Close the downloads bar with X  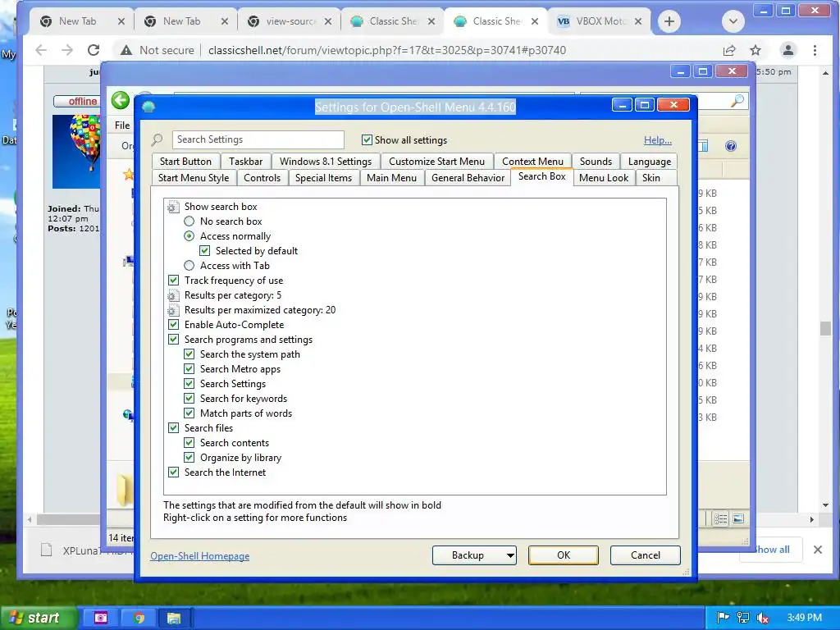tap(818, 549)
